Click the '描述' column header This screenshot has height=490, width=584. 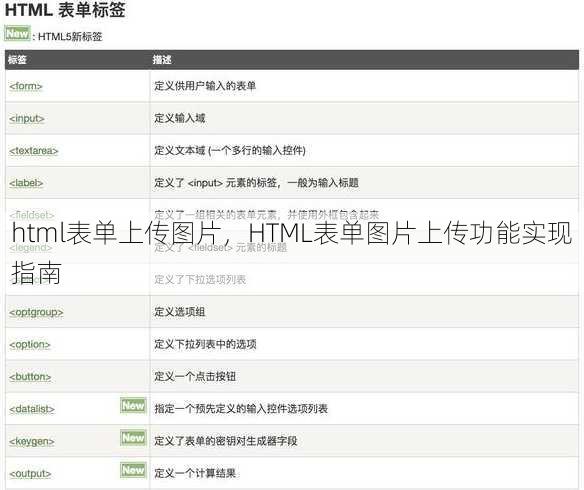(162, 60)
